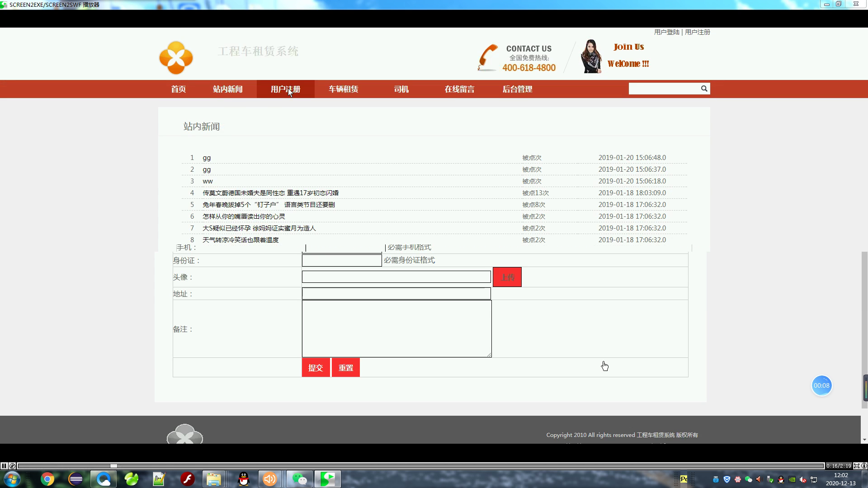Image resolution: width=868 pixels, height=488 pixels.
Task: Click the blue 00:08 timer bubble
Action: [x=821, y=385]
